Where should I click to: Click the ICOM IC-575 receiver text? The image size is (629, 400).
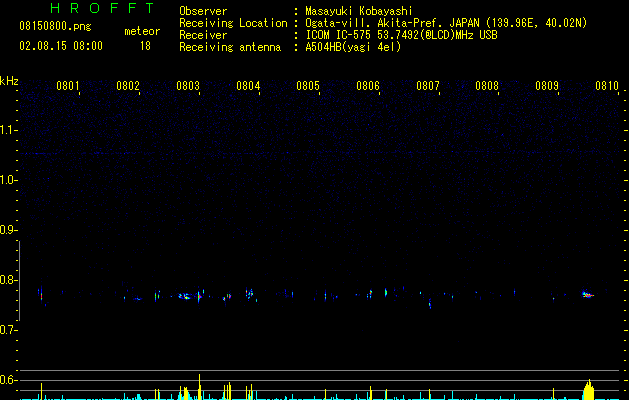coord(401,35)
